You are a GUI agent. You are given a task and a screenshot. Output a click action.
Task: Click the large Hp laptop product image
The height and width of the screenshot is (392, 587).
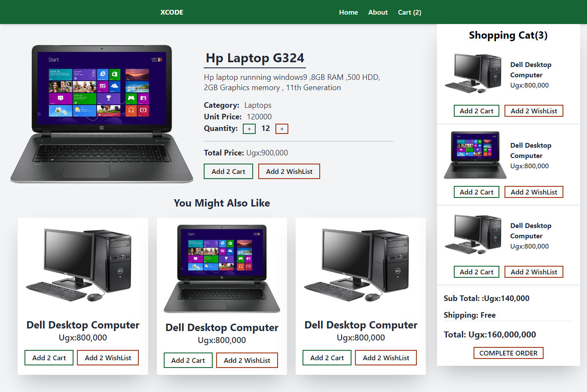pos(102,114)
